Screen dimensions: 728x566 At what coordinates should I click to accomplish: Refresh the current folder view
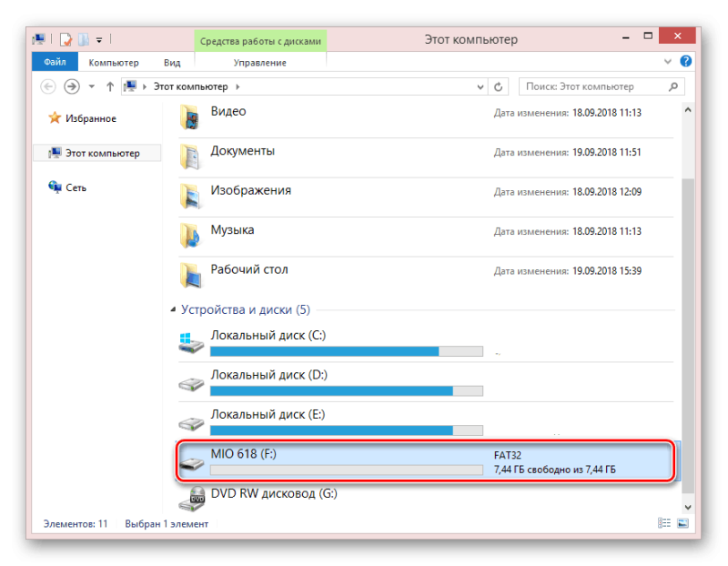click(498, 86)
